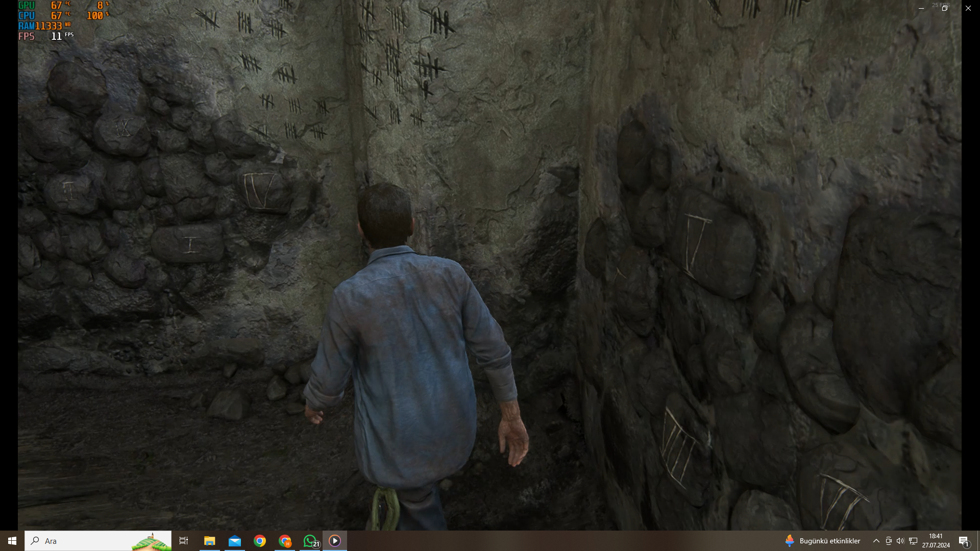The image size is (980, 551).
Task: Open the notification center with 1 notification
Action: click(x=964, y=541)
